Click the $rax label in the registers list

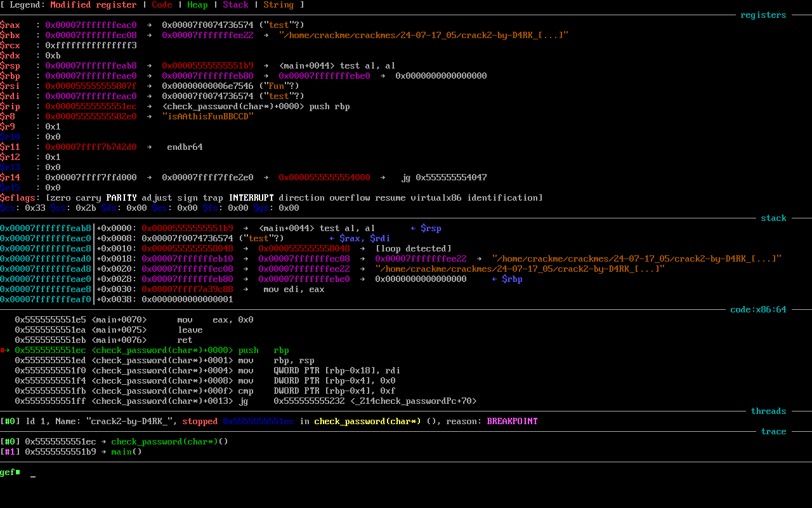(10, 25)
